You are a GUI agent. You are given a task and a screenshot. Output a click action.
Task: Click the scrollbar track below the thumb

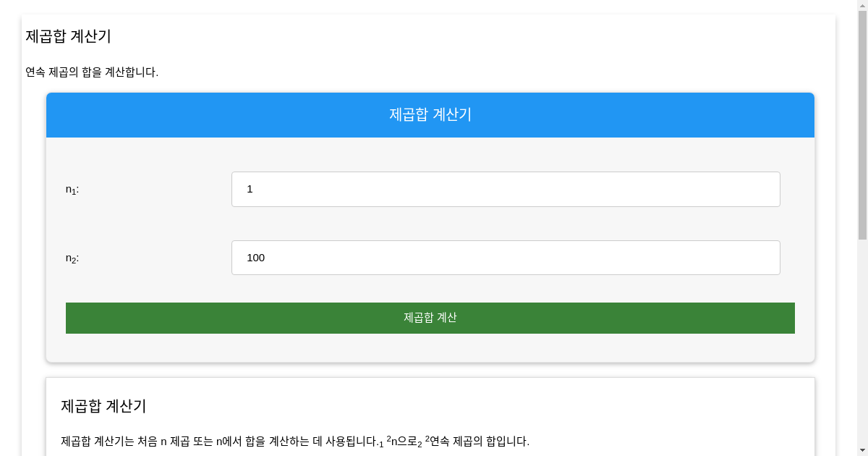(x=862, y=347)
